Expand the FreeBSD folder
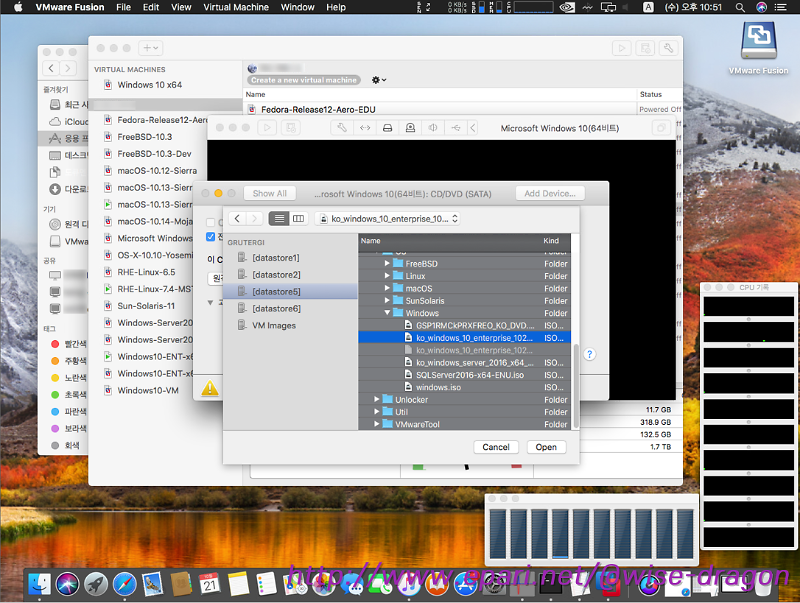Viewport: 800px width, 603px height. [x=387, y=263]
